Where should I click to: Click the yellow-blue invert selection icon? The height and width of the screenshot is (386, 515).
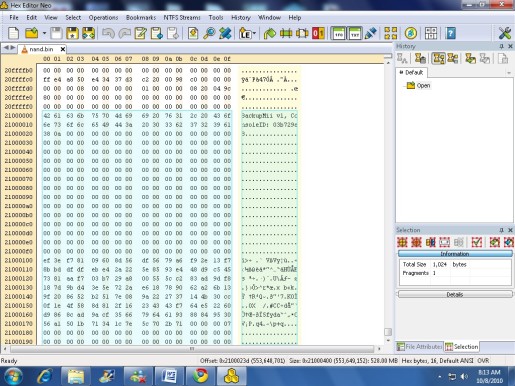tap(430, 242)
